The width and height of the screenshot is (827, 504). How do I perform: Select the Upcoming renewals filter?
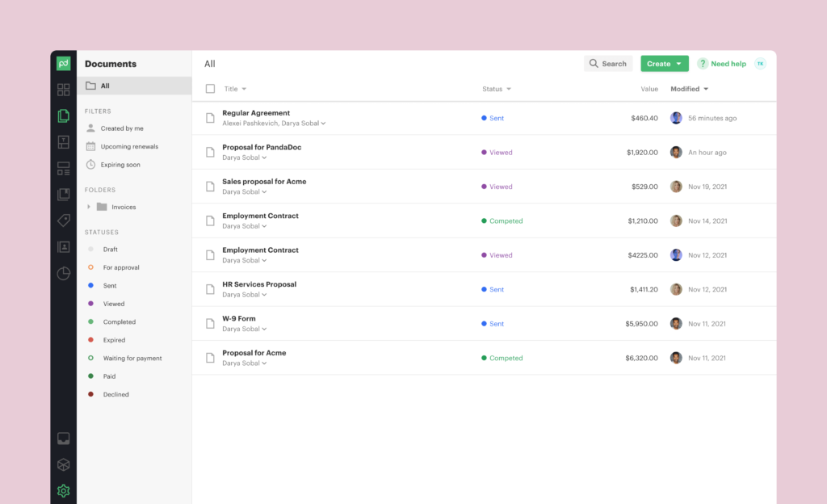(x=128, y=147)
